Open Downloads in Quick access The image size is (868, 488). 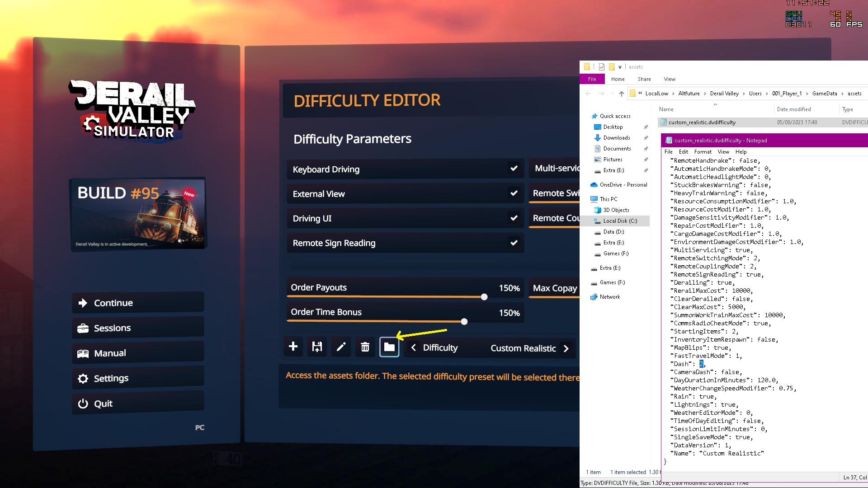click(x=616, y=138)
